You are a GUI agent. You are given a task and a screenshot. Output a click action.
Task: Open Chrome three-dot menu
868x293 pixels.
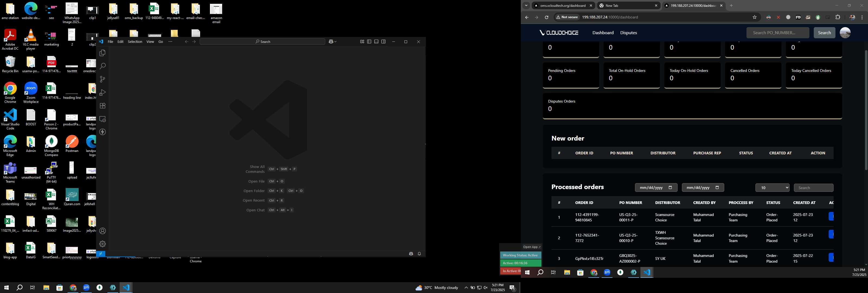point(861,17)
